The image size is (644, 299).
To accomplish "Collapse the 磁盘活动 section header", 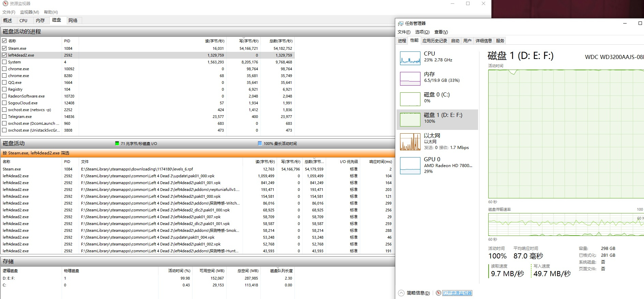I will pos(198,144).
